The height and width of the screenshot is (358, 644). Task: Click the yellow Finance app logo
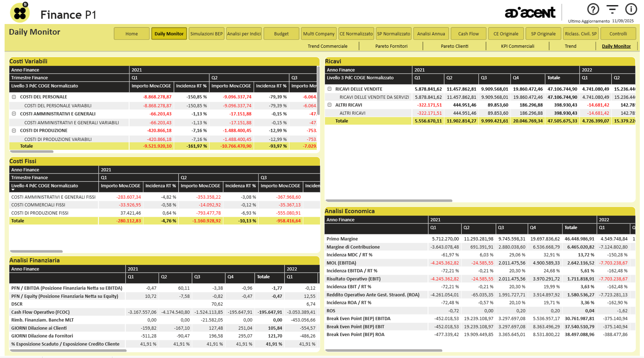(20, 13)
